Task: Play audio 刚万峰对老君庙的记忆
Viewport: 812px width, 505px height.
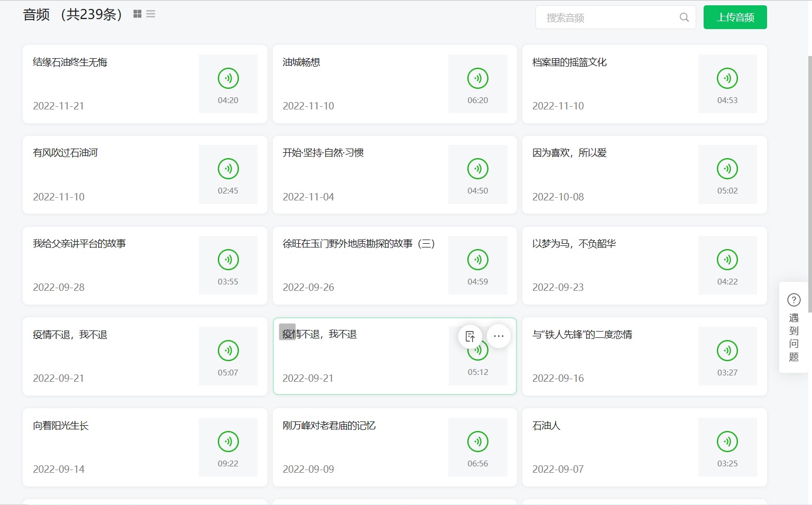Action: (x=478, y=442)
